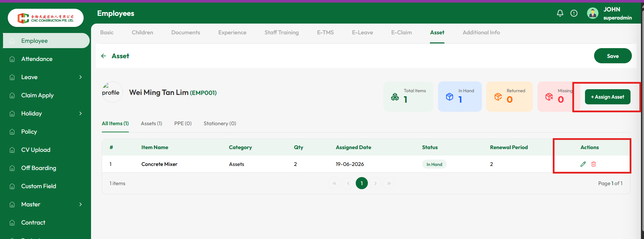Open the Documents tab

click(x=185, y=32)
